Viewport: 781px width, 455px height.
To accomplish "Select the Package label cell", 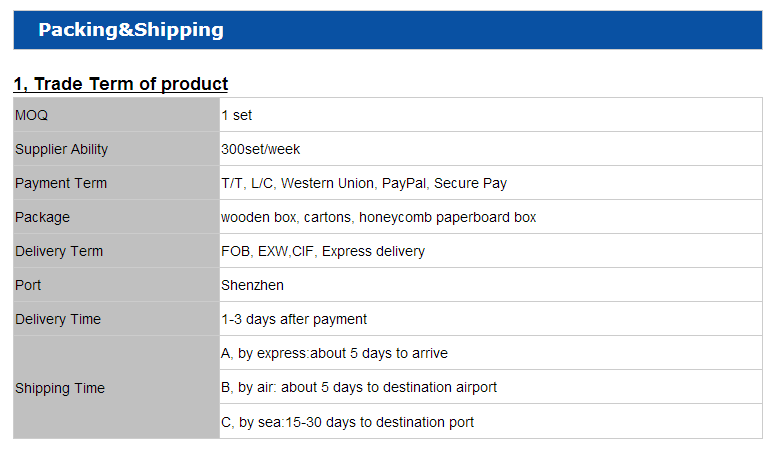I will (x=42, y=217).
